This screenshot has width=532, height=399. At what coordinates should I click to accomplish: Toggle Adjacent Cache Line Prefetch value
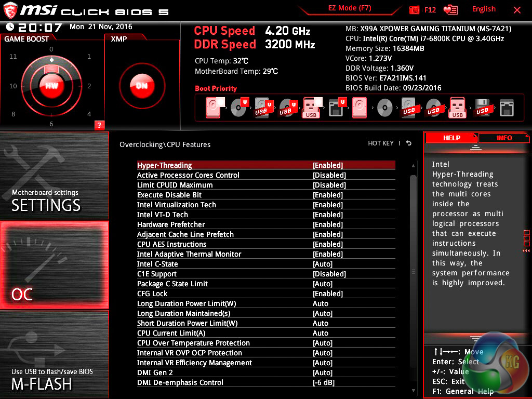tap(328, 234)
